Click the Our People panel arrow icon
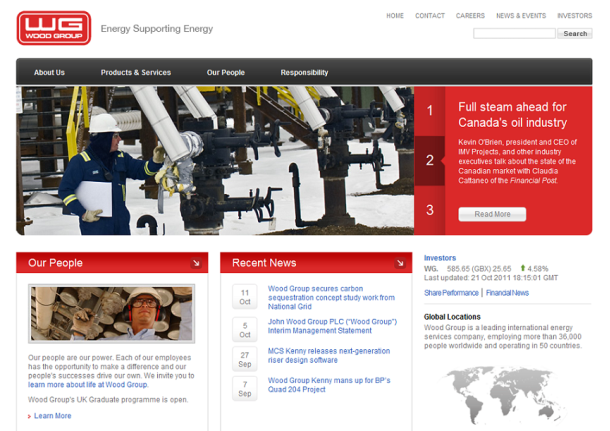The width and height of the screenshot is (610, 431). coord(196,263)
